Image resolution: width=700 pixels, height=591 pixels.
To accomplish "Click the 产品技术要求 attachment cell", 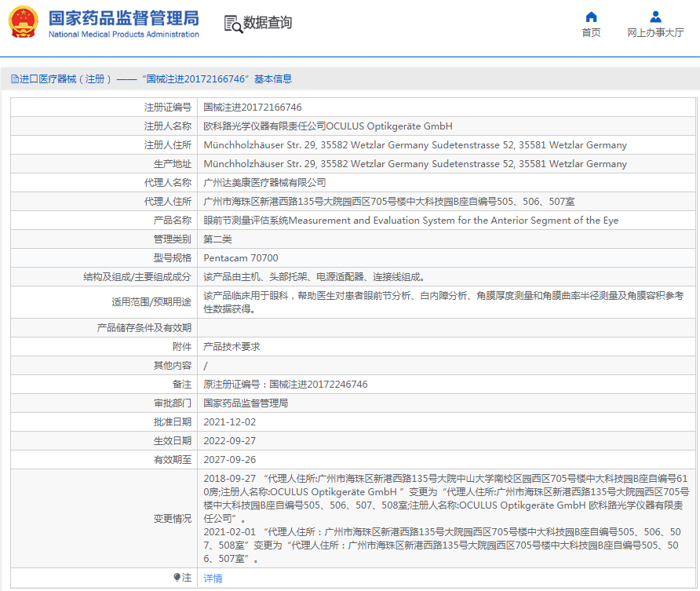I will 232,347.
